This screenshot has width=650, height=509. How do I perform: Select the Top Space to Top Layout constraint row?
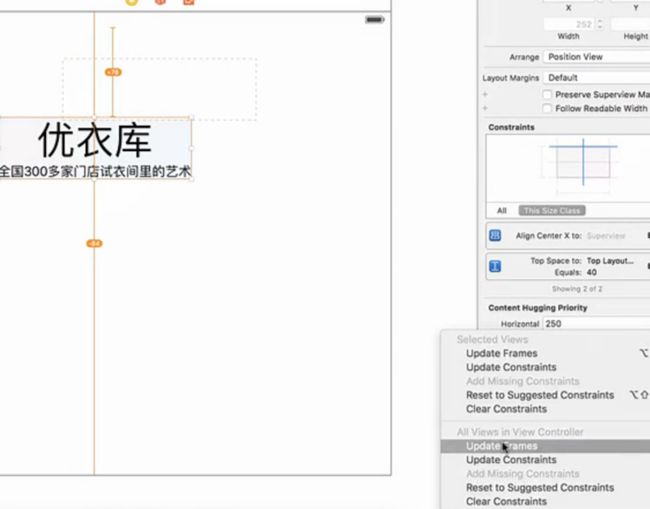(x=568, y=266)
